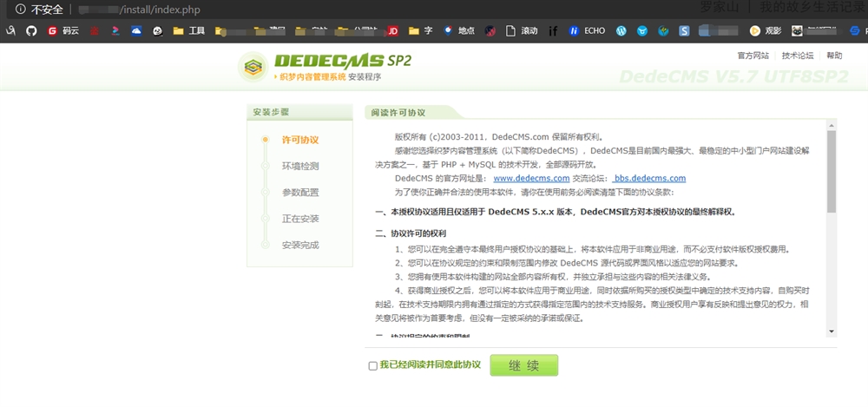Open the 地点 map pin bookmark
This screenshot has width=868, height=407.
pyautogui.click(x=459, y=31)
